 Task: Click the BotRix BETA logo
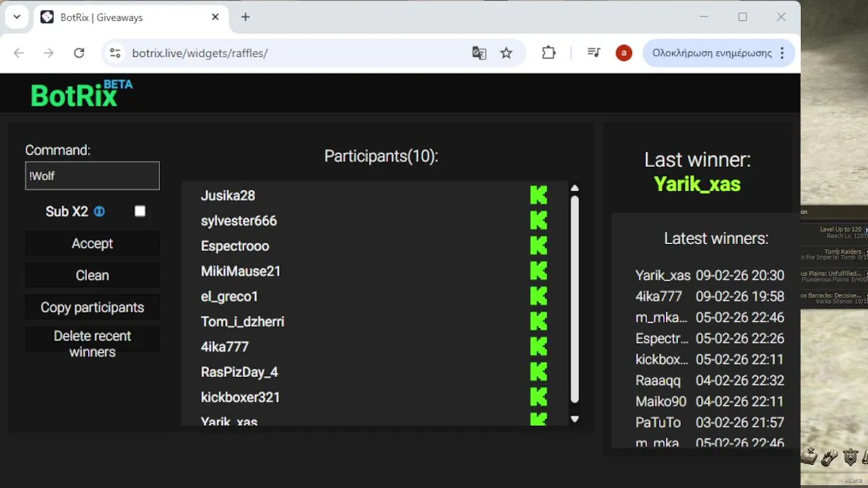pyautogui.click(x=81, y=94)
